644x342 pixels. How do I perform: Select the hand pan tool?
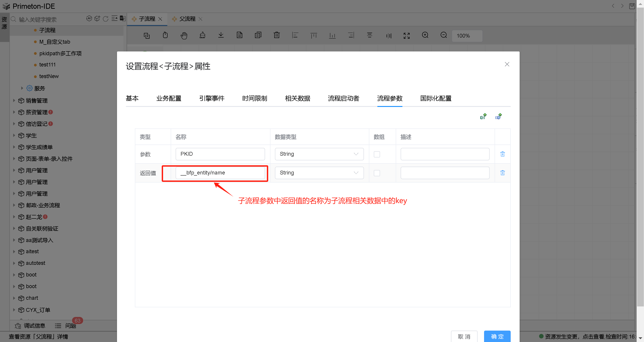(x=184, y=36)
